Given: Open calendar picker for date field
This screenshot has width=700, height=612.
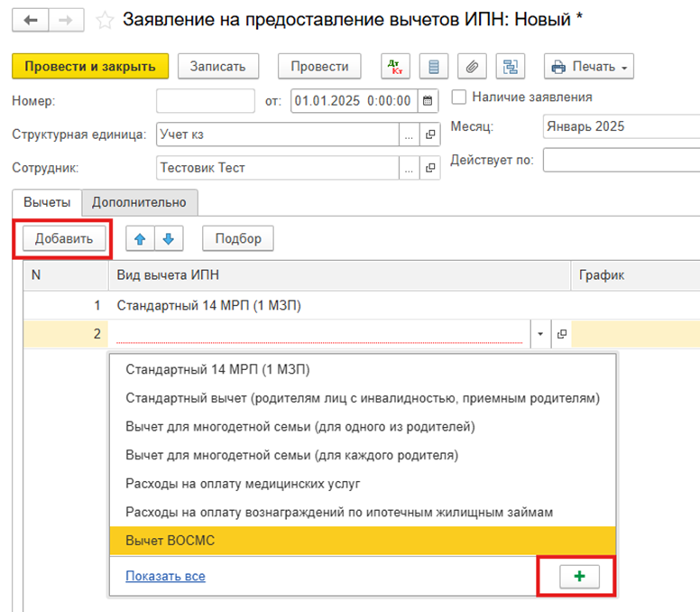Looking at the screenshot, I should (428, 100).
